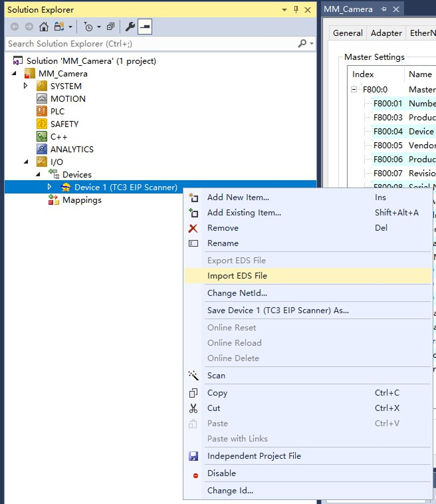Select Scan in the context menu

pos(216,376)
